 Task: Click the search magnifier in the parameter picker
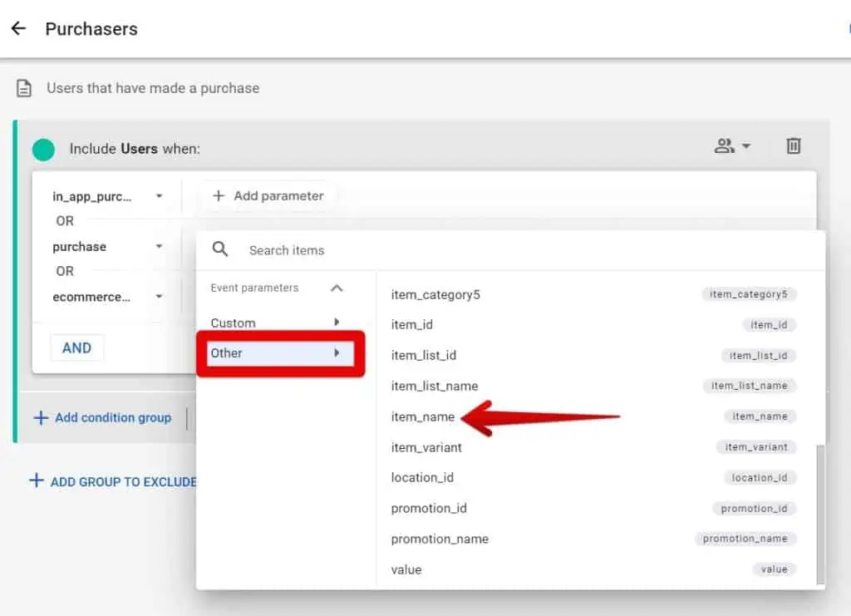point(220,249)
